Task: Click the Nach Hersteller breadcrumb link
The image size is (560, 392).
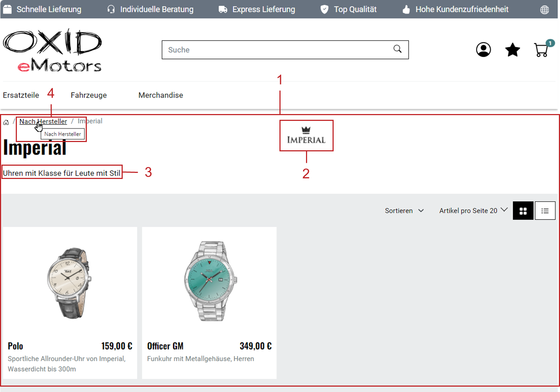Action: tap(43, 121)
